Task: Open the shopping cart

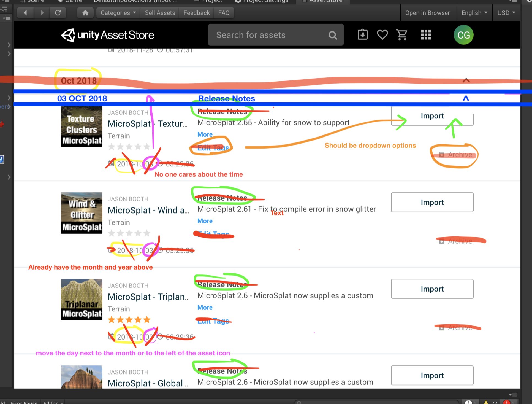Action: [402, 35]
